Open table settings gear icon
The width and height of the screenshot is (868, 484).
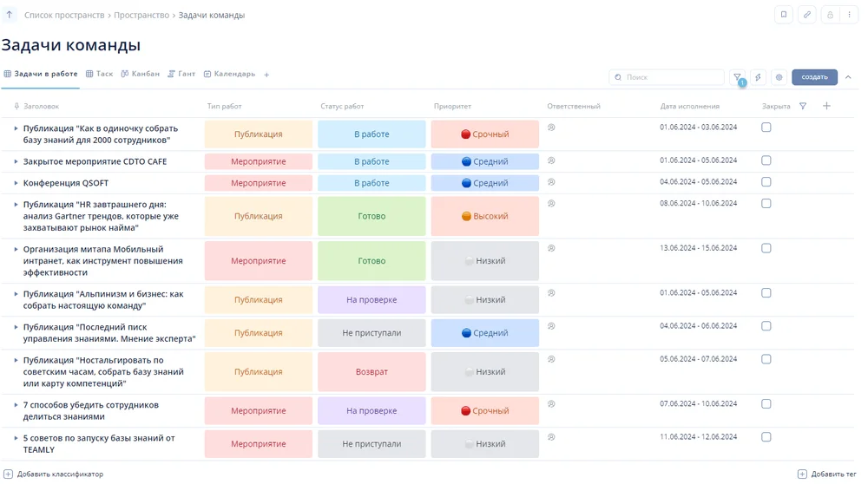[x=779, y=77]
